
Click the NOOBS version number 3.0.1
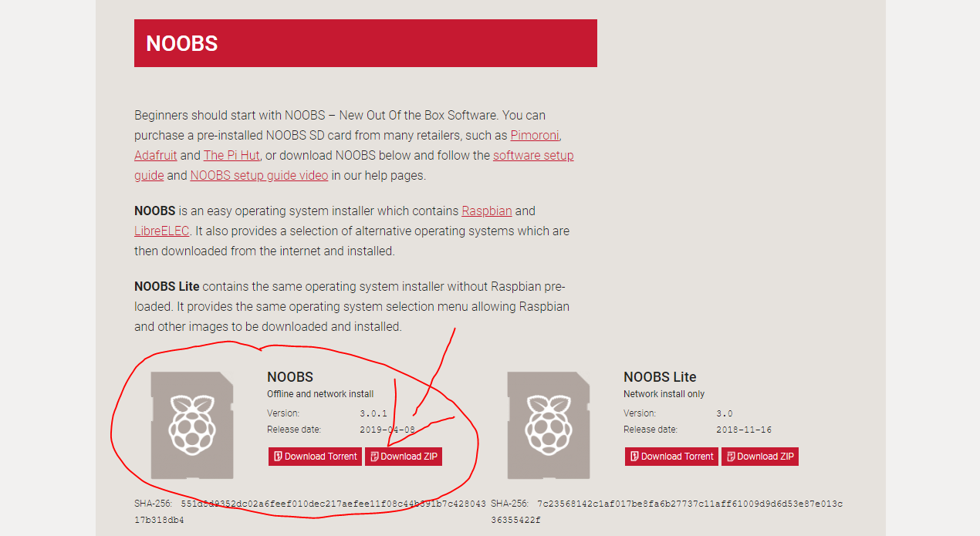373,413
